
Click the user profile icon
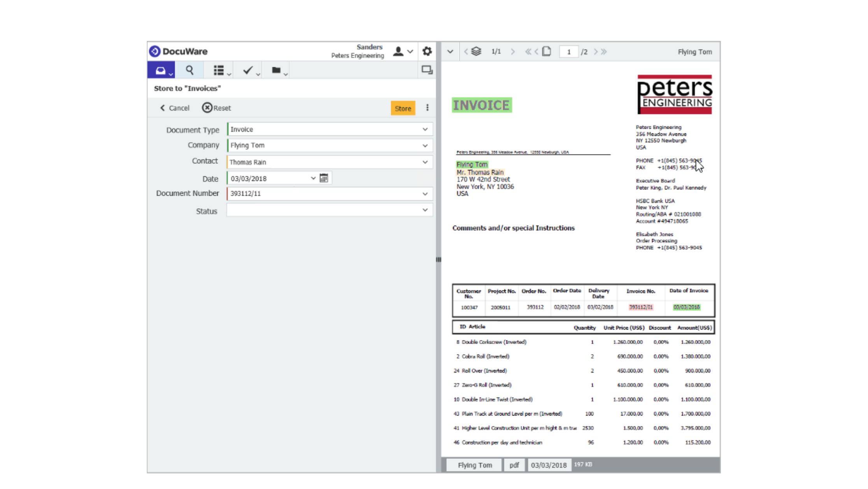click(x=398, y=51)
